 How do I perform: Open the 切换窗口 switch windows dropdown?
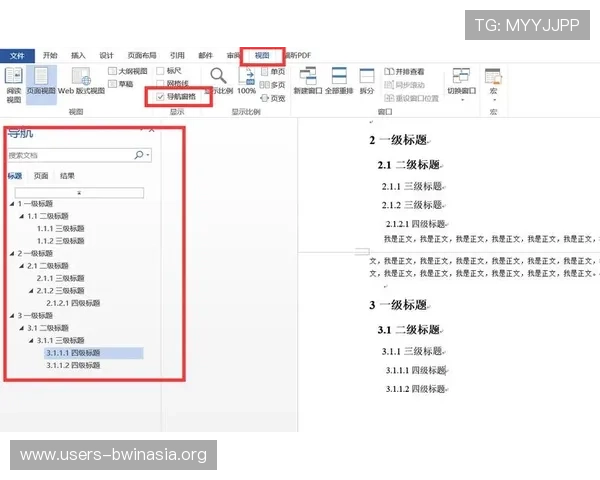tap(461, 85)
